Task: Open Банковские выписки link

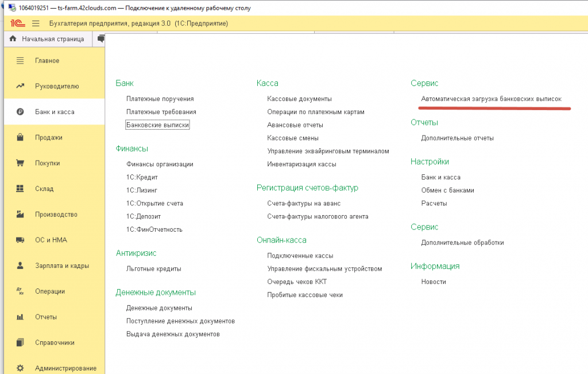Action: point(157,125)
